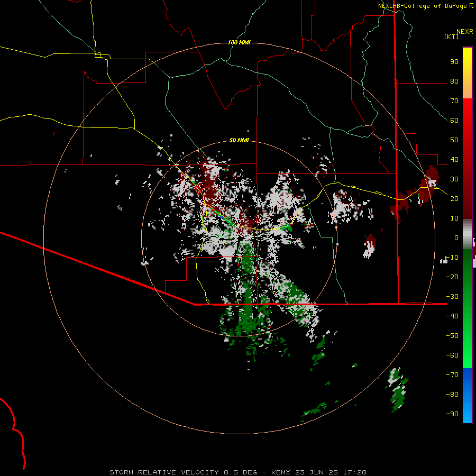Click the '-90' value on the velocity scale
476x476 pixels.
coord(452,414)
